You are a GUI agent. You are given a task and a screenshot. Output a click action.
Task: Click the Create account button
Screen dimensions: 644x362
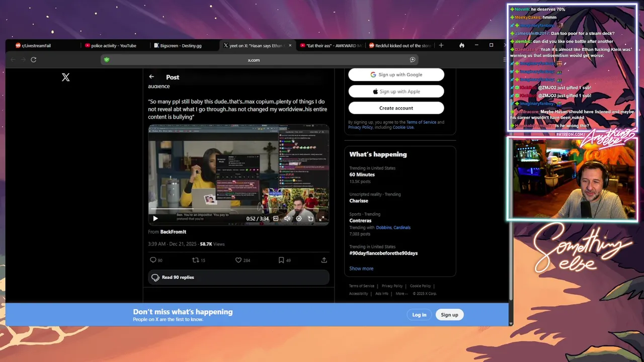tap(396, 108)
